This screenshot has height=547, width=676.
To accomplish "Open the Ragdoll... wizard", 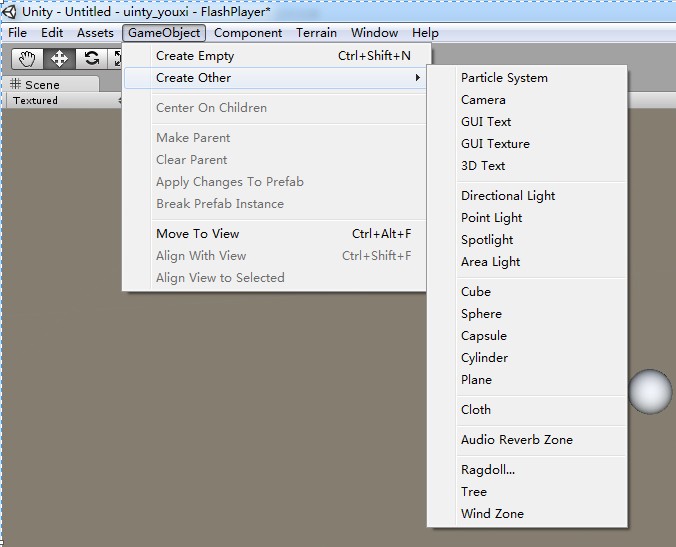I will coord(527,470).
